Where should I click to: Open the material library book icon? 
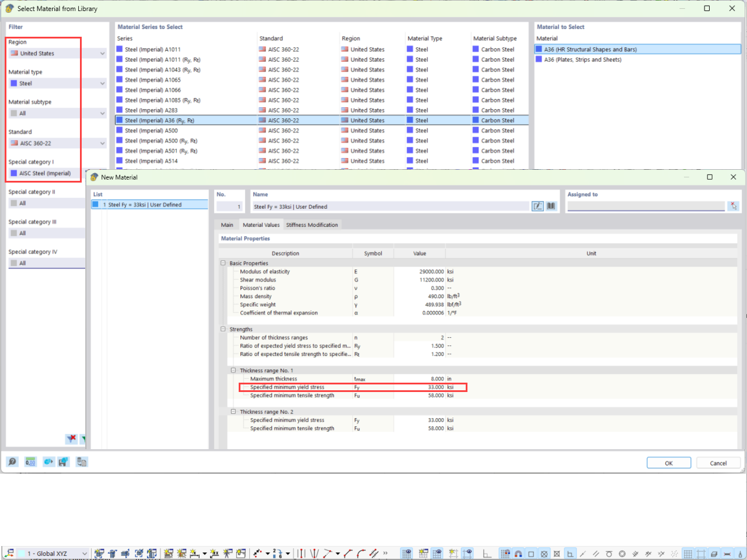(x=551, y=206)
